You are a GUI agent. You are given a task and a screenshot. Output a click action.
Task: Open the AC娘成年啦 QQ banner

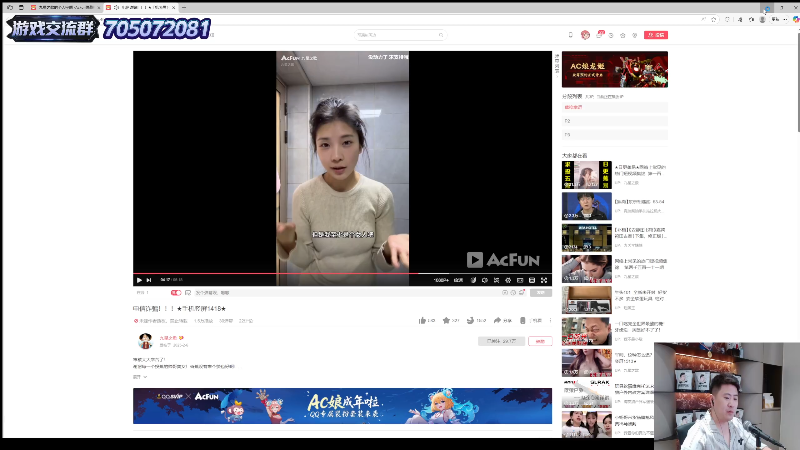(342, 406)
